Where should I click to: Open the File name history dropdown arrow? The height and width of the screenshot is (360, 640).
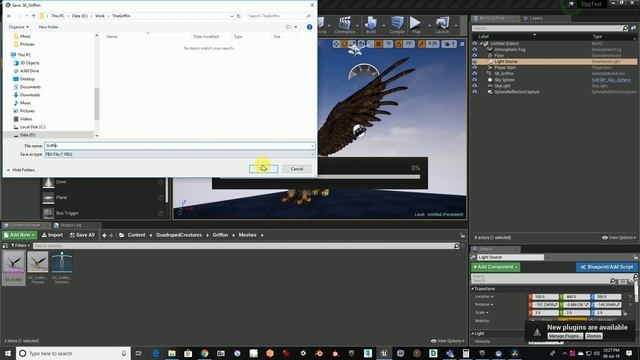(312, 146)
